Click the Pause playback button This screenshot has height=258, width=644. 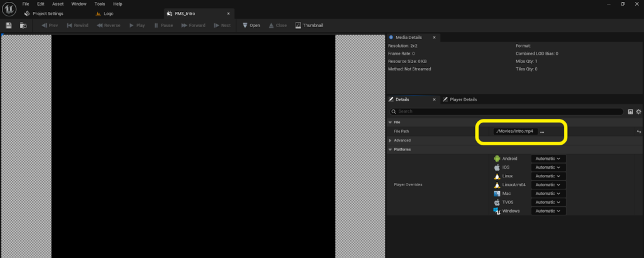pyautogui.click(x=163, y=25)
